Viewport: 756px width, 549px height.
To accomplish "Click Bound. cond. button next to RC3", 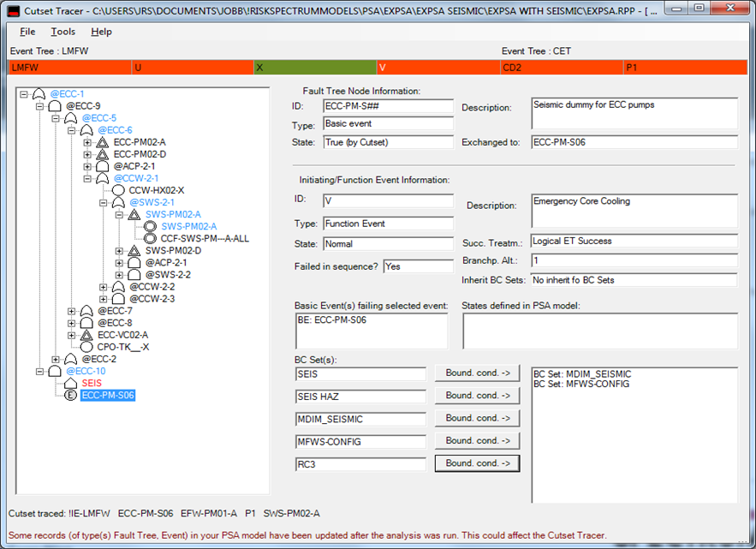I will point(477,463).
